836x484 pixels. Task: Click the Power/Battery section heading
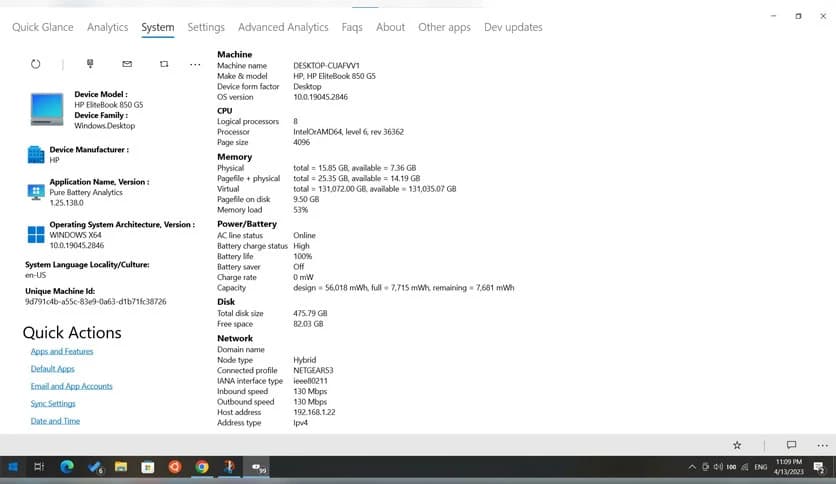pos(247,224)
